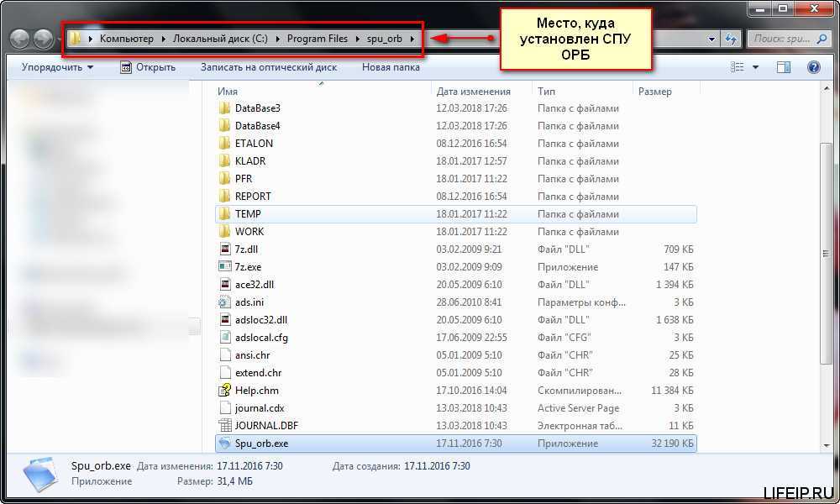840x504 pixels.
Task: Toggle the preview pane icon
Action: pyautogui.click(x=783, y=67)
